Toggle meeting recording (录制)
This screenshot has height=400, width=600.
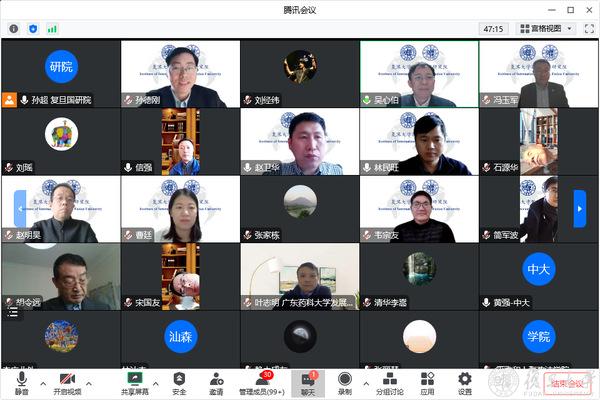pos(344,383)
